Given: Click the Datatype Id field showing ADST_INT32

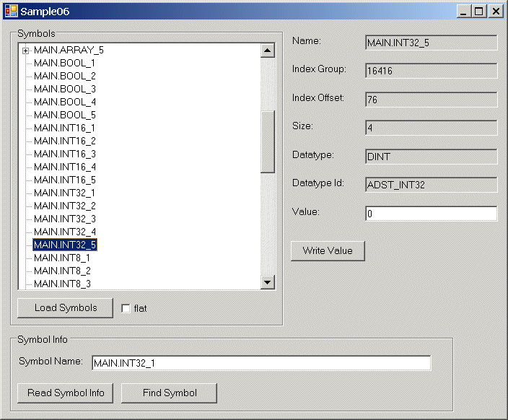Looking at the screenshot, I should tap(432, 185).
